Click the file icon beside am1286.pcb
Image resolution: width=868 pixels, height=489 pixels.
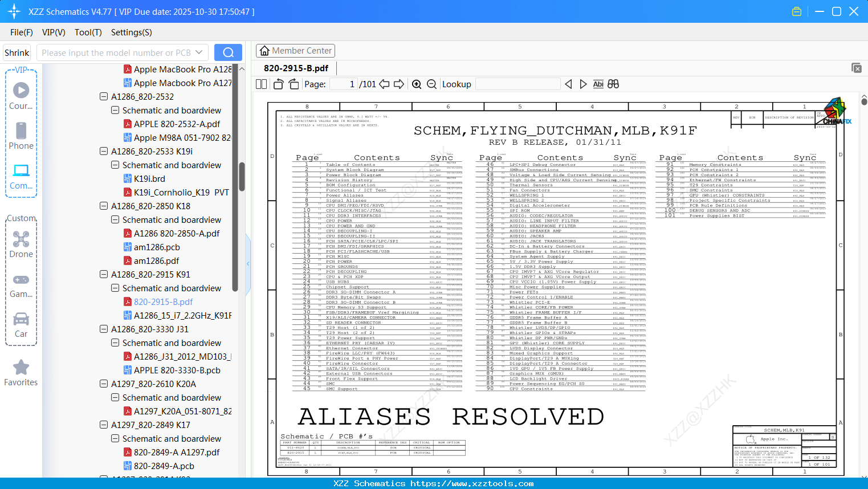[x=128, y=247]
